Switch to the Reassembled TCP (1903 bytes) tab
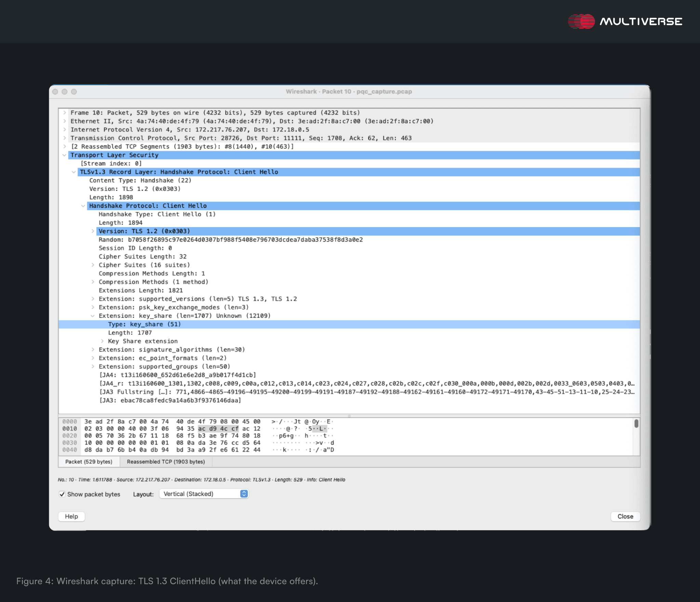 click(x=166, y=462)
